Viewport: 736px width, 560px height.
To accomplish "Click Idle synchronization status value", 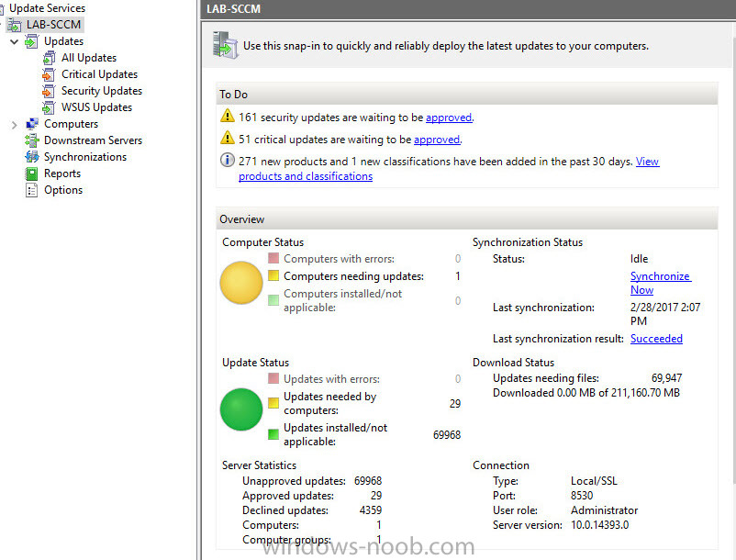I will coord(639,259).
